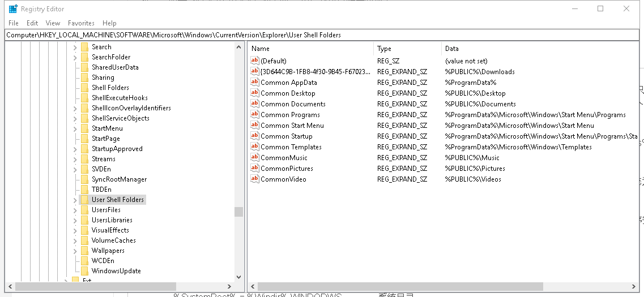Click the folder icon of the Search key

pyautogui.click(x=84, y=47)
